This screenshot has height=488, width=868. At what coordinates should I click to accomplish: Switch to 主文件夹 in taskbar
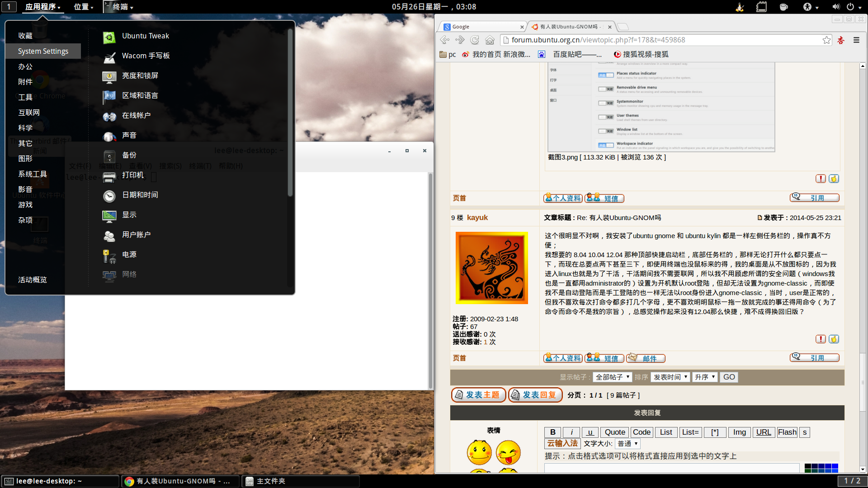301,481
